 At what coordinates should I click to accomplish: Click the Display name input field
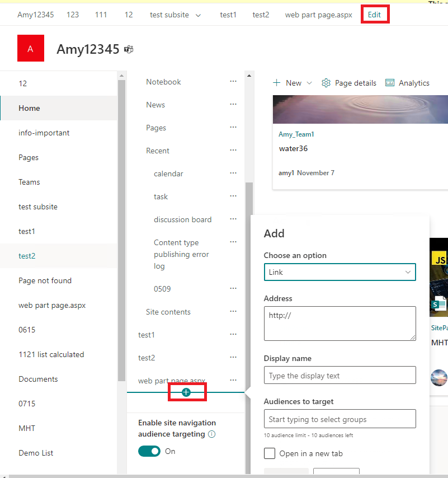[340, 375]
